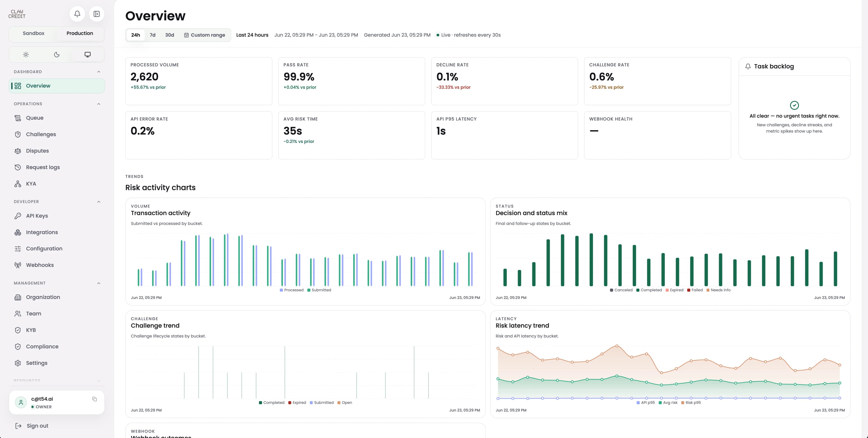Click the 'c@t54.ai' account email
The width and height of the screenshot is (868, 438).
pos(42,399)
